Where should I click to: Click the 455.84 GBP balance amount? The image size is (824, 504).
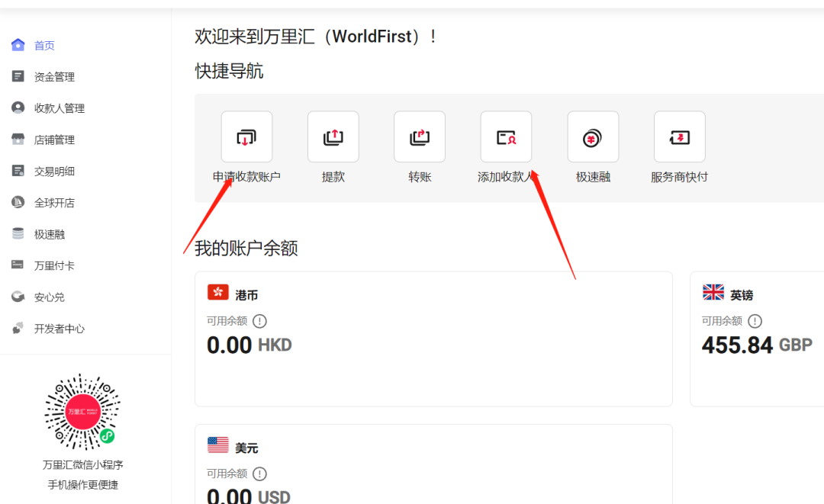point(757,345)
